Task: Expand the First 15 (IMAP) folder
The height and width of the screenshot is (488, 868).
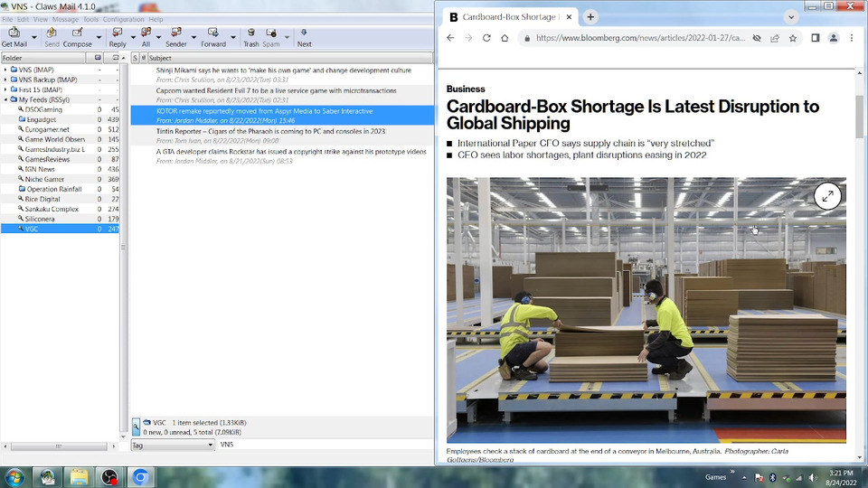Action: pyautogui.click(x=5, y=89)
